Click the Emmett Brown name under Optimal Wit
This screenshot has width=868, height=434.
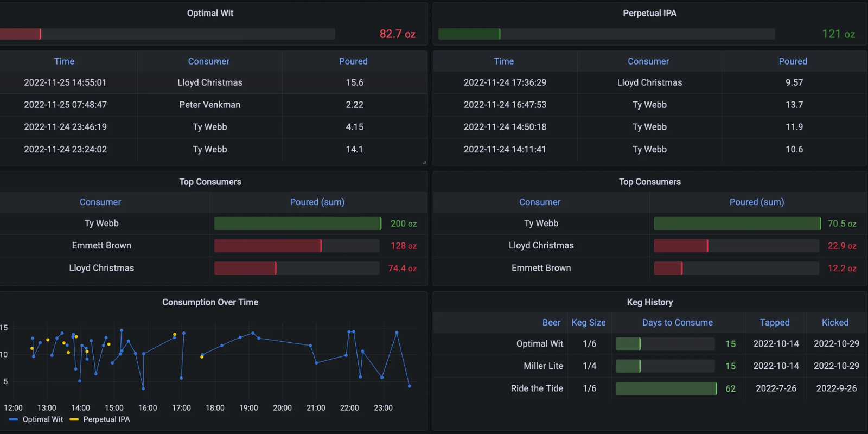(x=101, y=246)
